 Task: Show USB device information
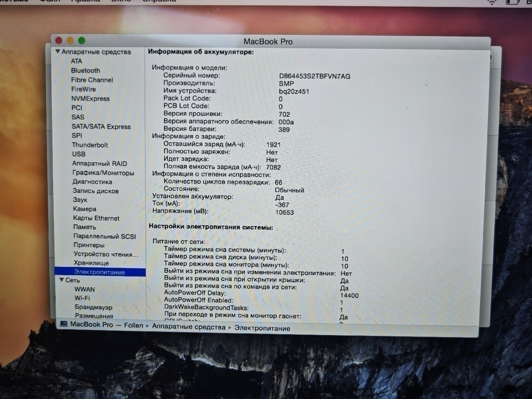pos(79,154)
